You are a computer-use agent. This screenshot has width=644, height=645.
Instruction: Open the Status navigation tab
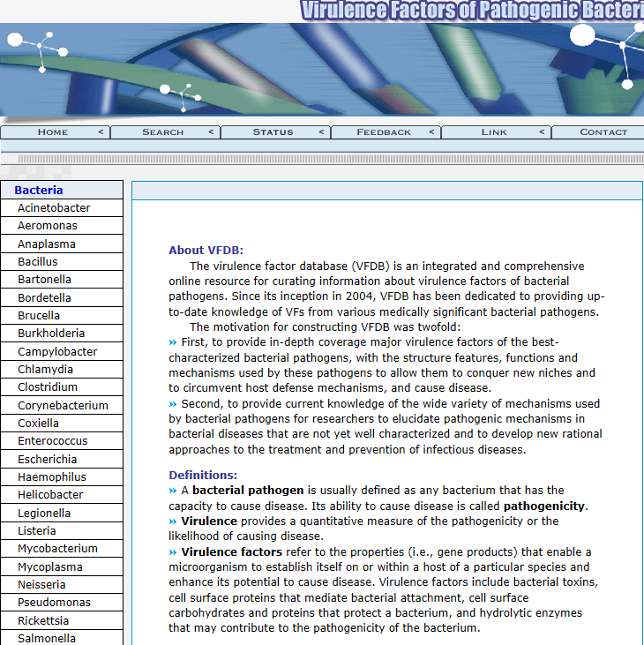(275, 132)
